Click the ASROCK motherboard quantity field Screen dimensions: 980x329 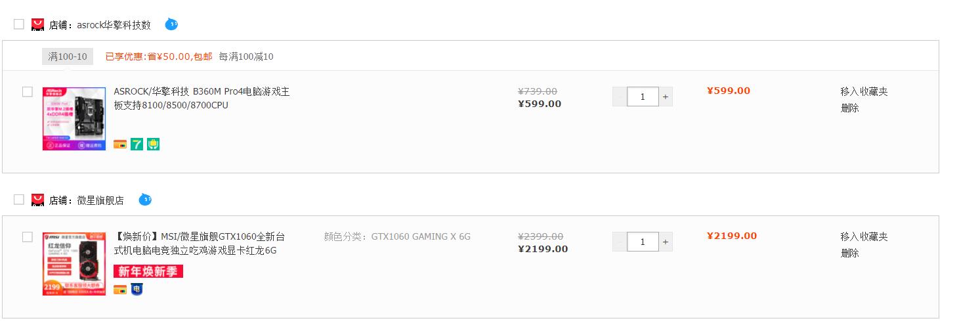coord(643,97)
